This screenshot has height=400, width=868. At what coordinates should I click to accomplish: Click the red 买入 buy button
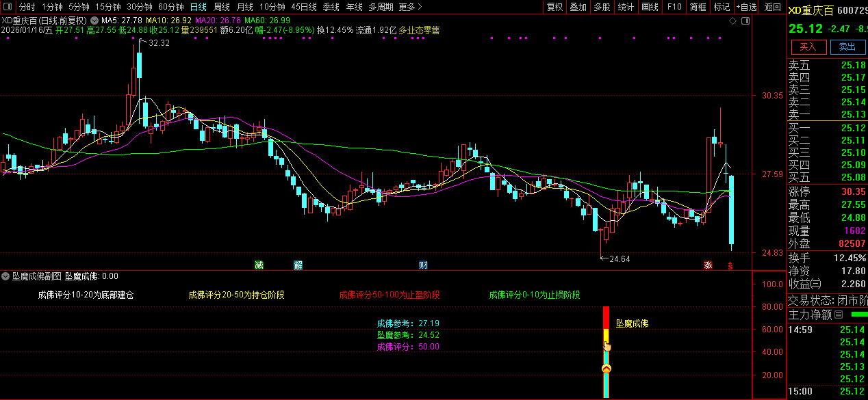click(x=808, y=46)
